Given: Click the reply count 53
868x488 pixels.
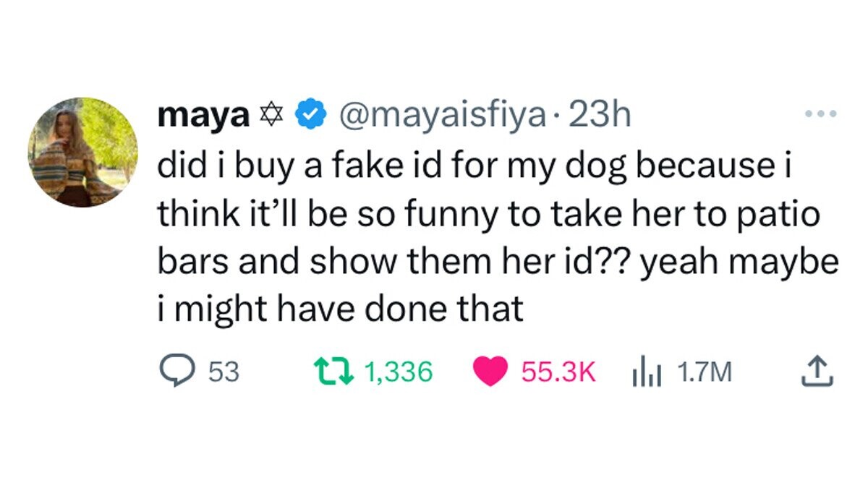Looking at the screenshot, I should [x=223, y=372].
